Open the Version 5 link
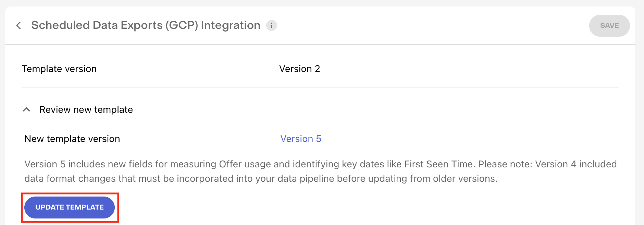644x225 pixels. click(301, 139)
